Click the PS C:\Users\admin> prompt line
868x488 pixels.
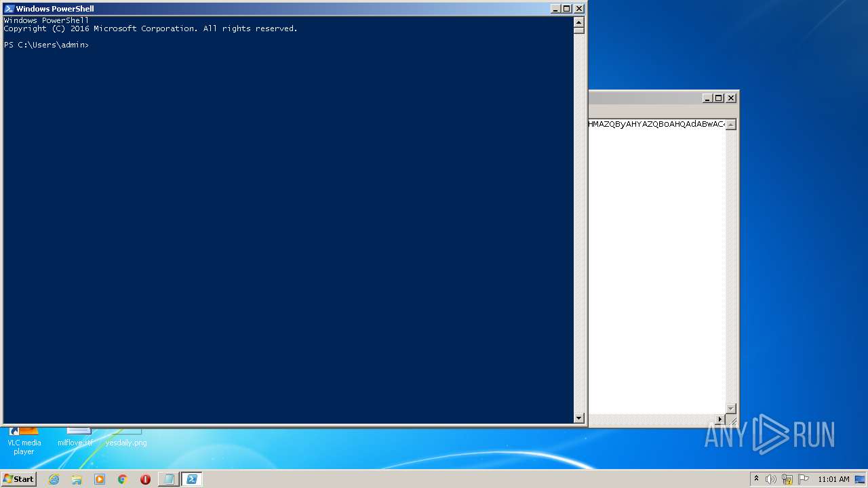[46, 45]
